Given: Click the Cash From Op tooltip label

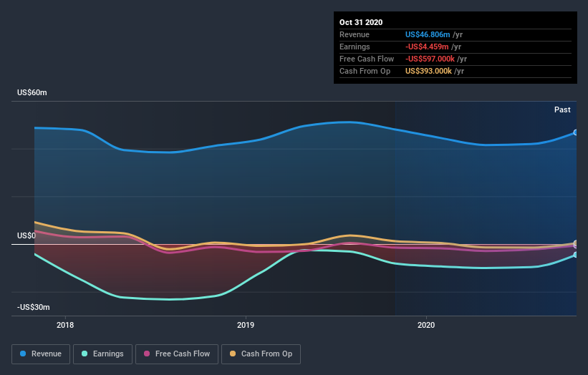Looking at the screenshot, I should point(365,71).
